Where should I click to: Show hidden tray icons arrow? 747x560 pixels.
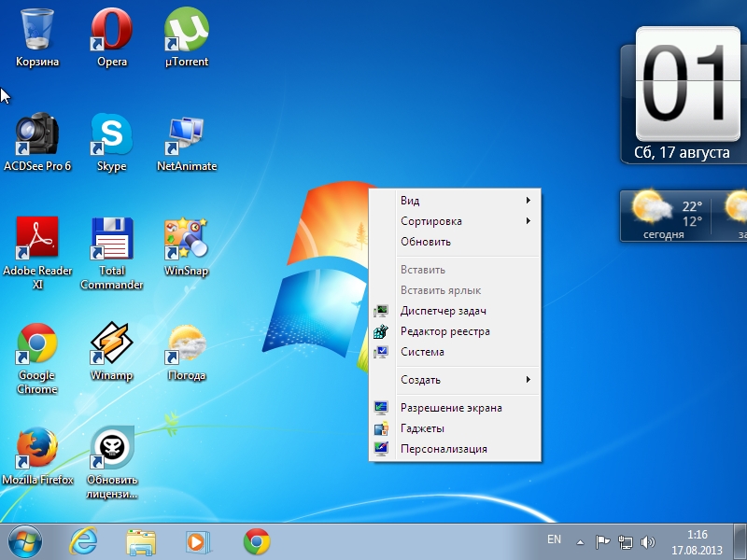(x=580, y=542)
